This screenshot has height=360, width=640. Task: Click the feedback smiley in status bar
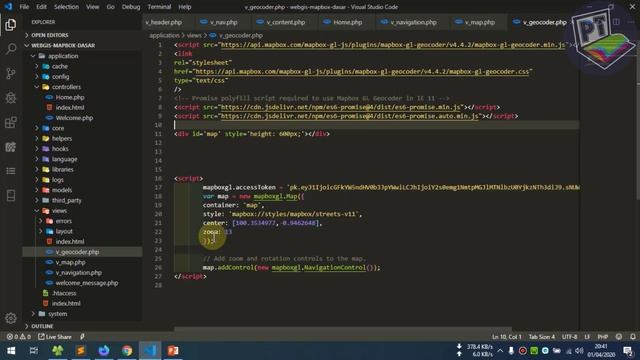619,337
